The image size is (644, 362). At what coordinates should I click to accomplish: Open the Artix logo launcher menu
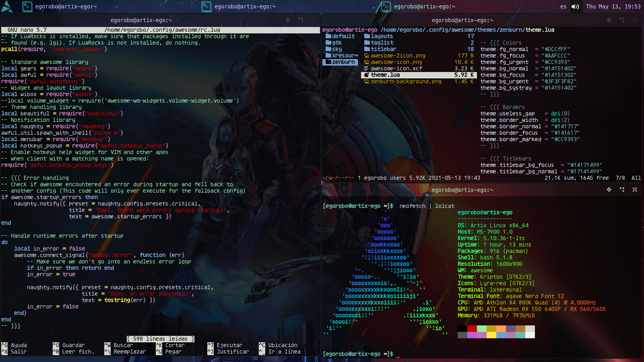point(7,6)
